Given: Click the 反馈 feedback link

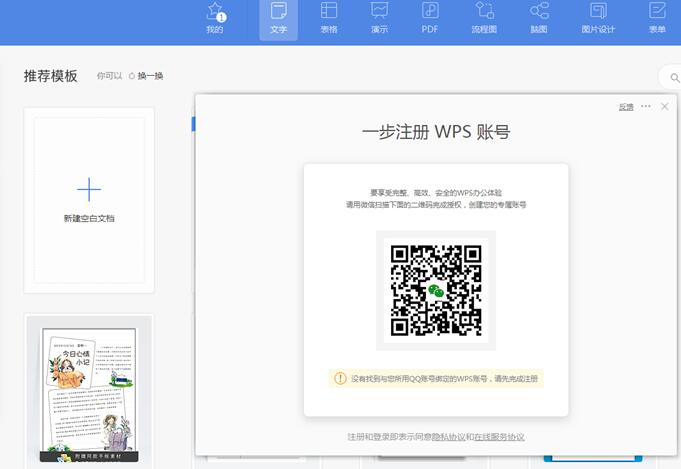Looking at the screenshot, I should coord(626,107).
